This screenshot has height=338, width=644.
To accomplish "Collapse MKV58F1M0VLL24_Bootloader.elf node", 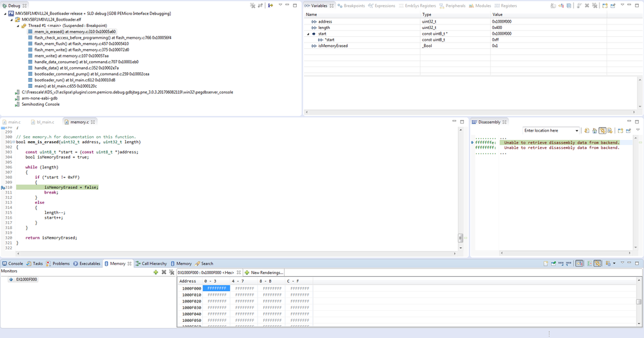I will 12,19.
